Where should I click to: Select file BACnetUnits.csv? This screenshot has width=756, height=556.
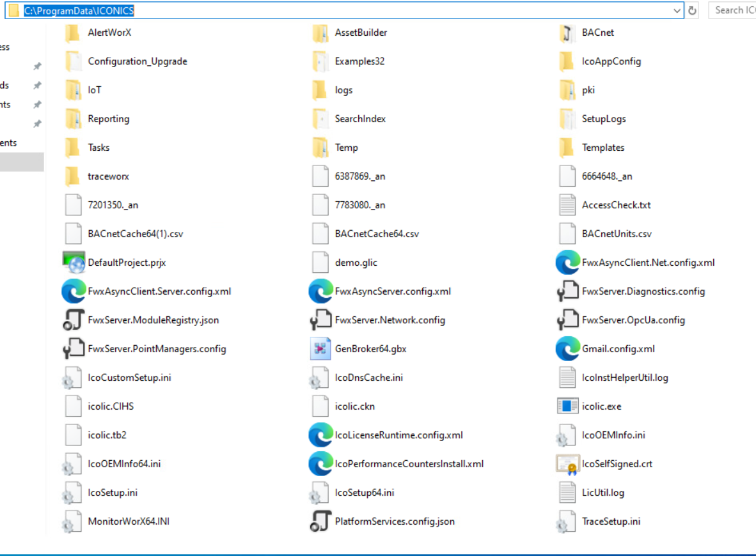617,234
